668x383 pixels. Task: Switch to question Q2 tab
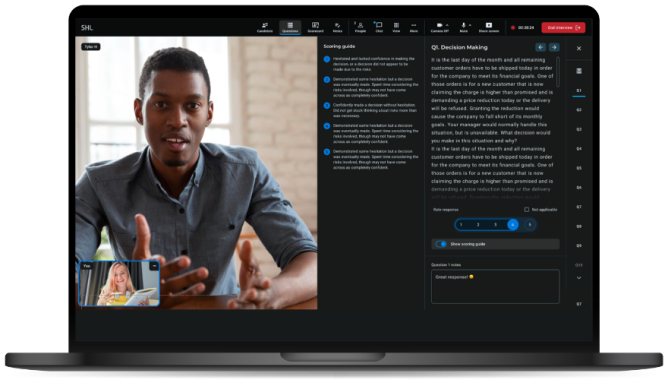(579, 110)
